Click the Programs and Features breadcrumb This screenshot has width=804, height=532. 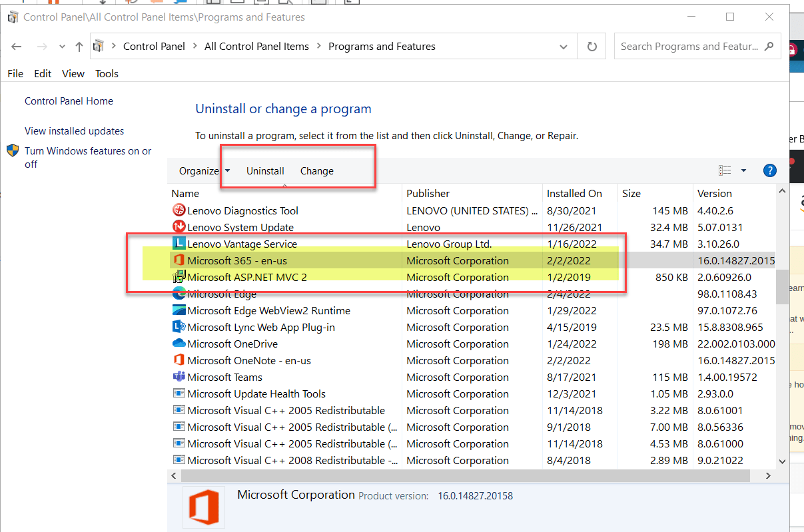382,47
